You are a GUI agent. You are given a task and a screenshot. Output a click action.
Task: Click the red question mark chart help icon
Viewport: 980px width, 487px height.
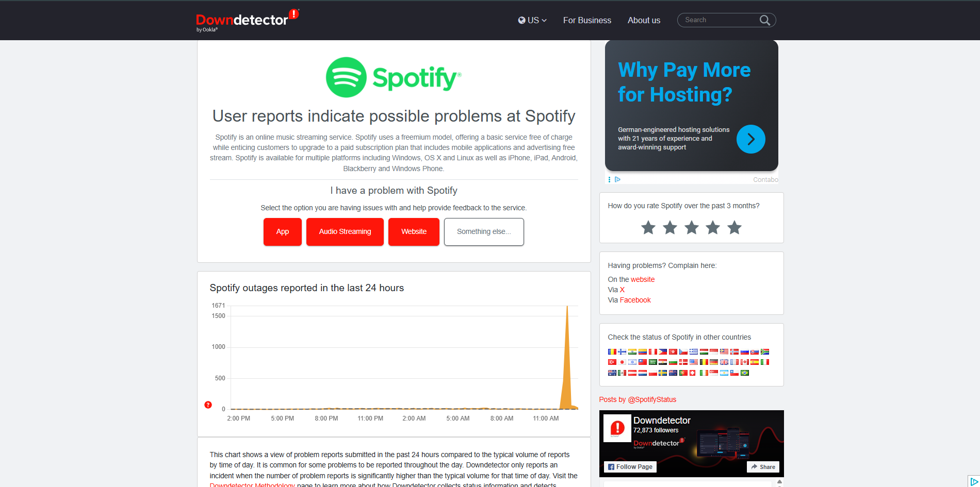[x=208, y=405]
